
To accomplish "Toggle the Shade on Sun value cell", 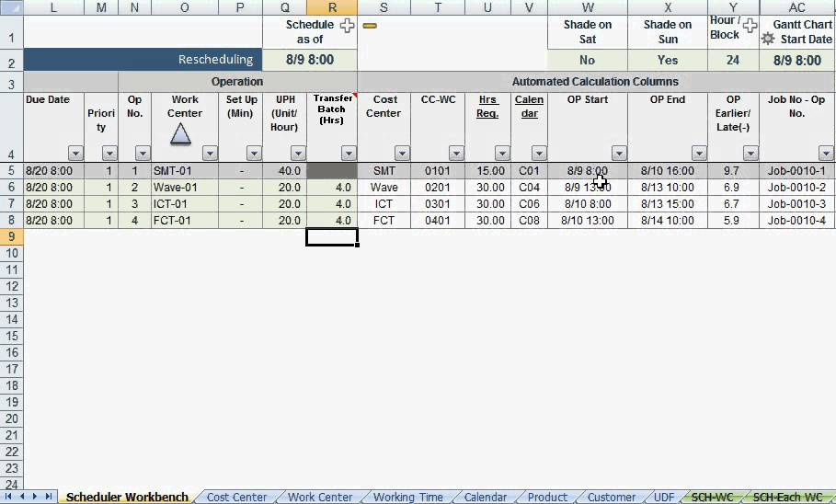I will (668, 60).
